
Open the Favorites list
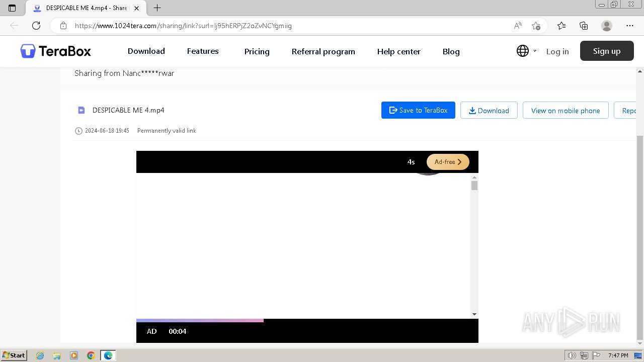point(561,26)
